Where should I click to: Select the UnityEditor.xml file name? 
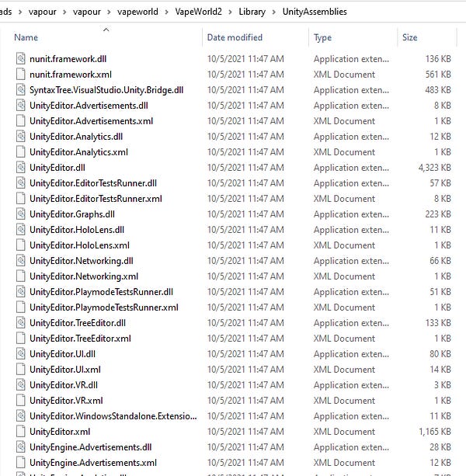[x=60, y=432]
